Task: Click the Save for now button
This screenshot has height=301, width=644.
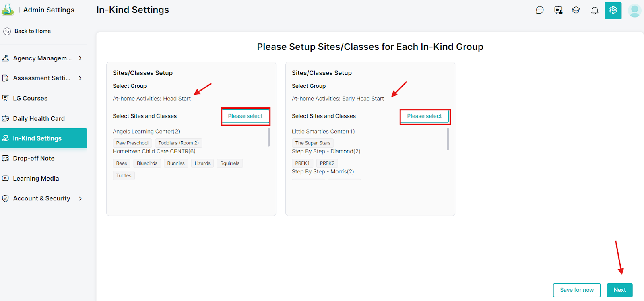Action: (577, 290)
